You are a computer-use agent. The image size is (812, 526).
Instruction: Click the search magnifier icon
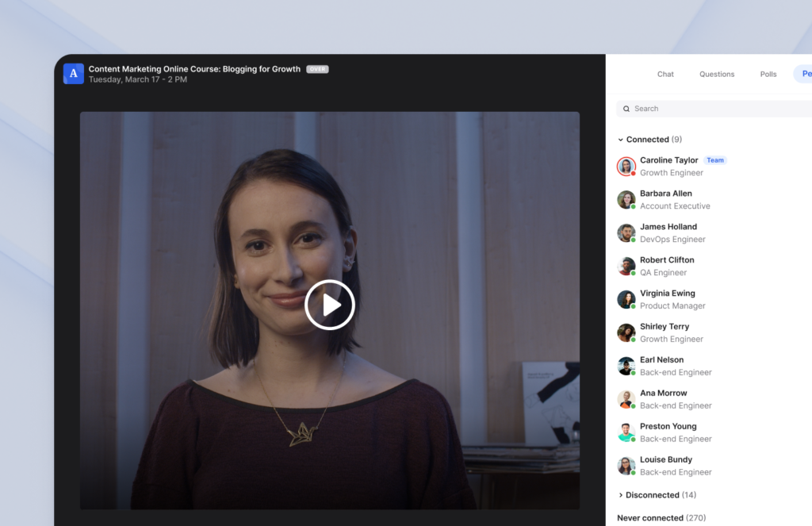626,109
